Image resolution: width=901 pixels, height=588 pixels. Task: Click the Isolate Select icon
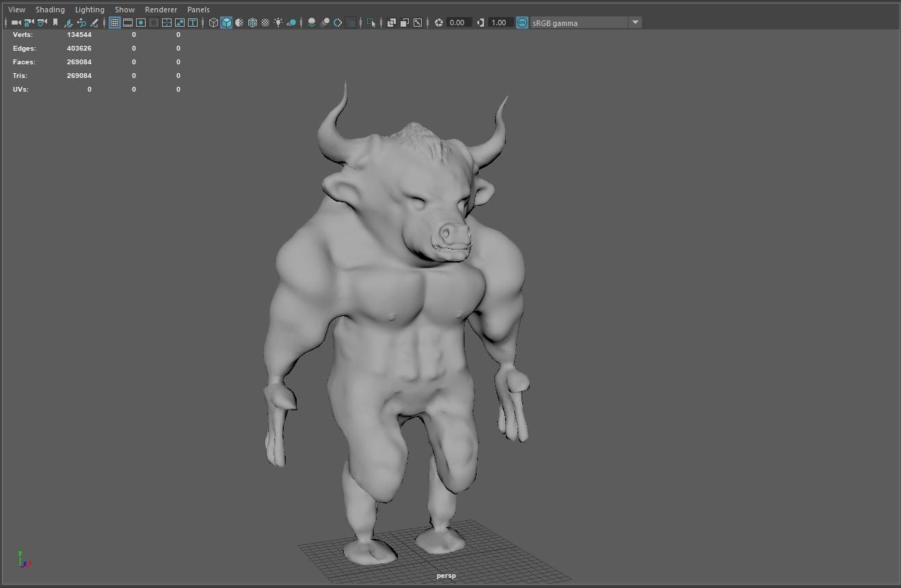click(x=371, y=23)
